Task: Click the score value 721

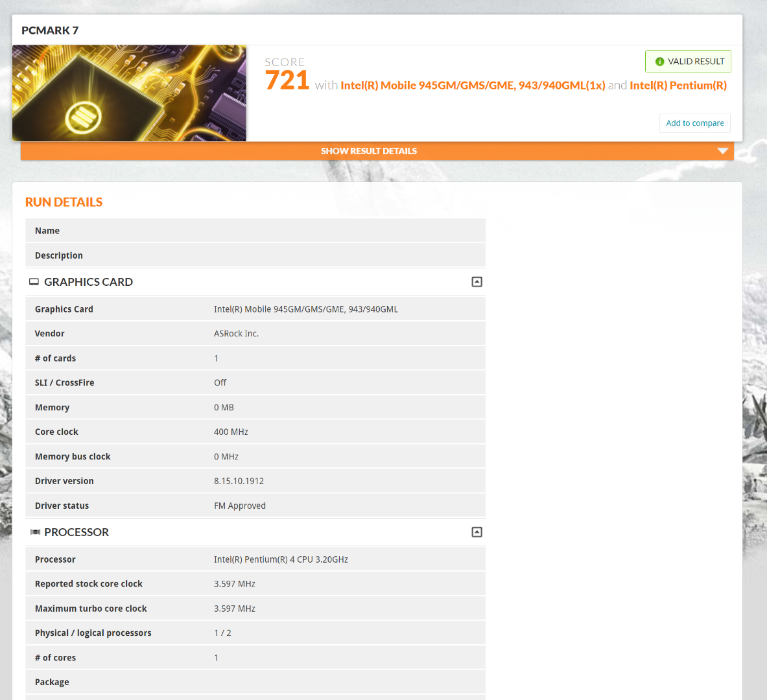Action: [287, 81]
